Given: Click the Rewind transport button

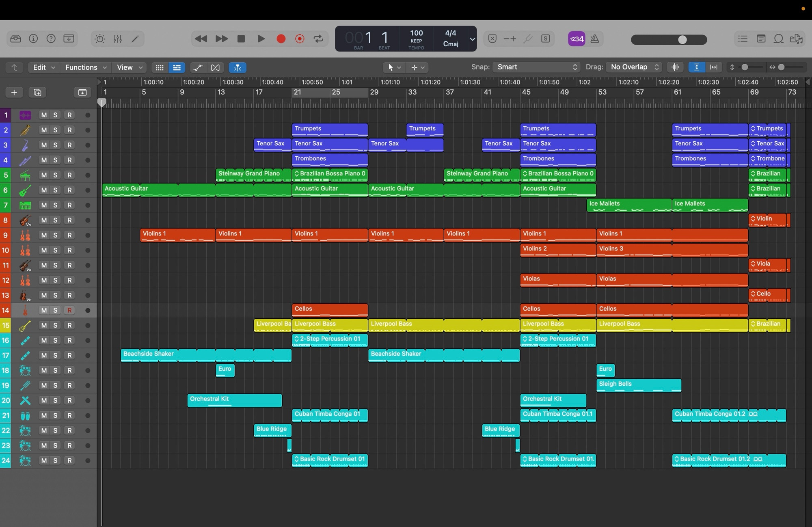Looking at the screenshot, I should click(201, 39).
